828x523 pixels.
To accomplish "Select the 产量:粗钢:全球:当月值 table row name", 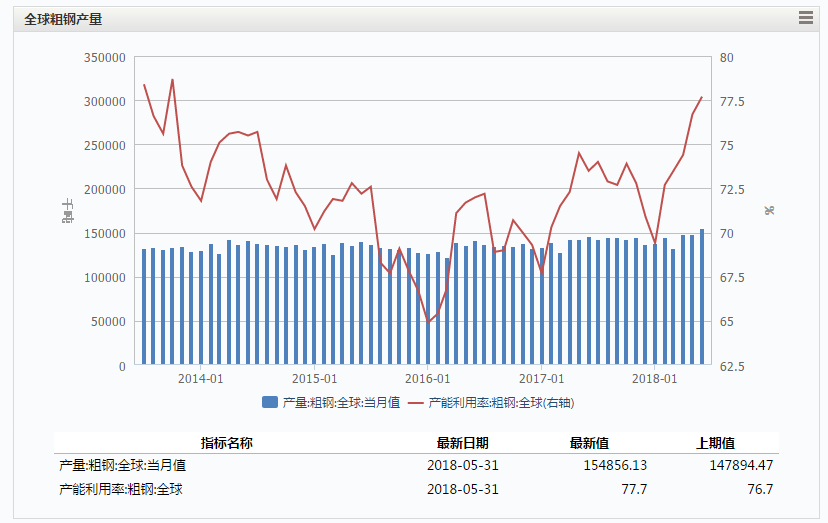I will [x=122, y=465].
